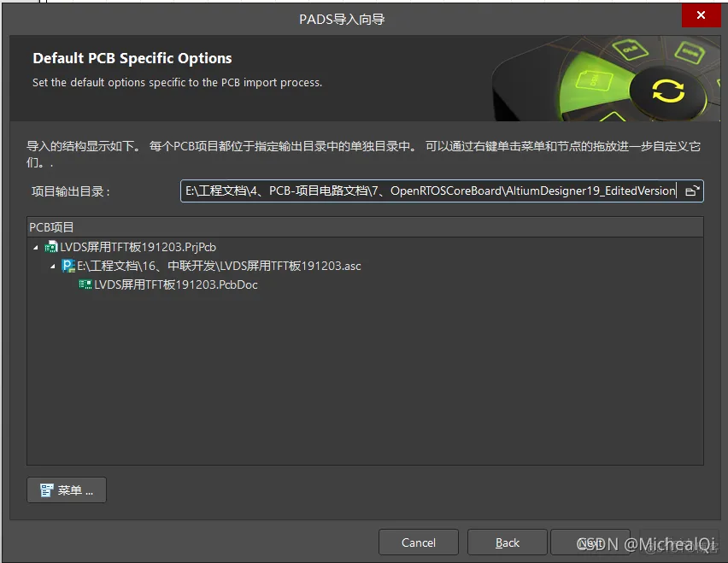Click the PCB项目 column header
This screenshot has height=563, width=728.
[365, 227]
